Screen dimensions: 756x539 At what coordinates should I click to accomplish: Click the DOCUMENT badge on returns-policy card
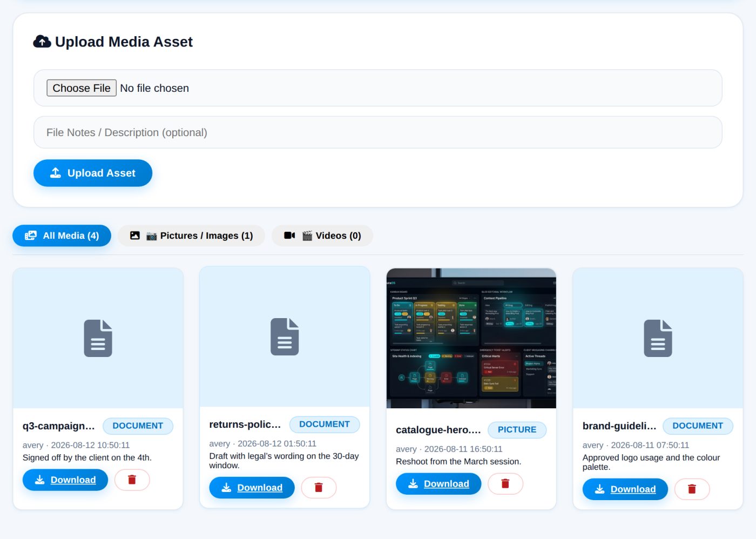[325, 424]
